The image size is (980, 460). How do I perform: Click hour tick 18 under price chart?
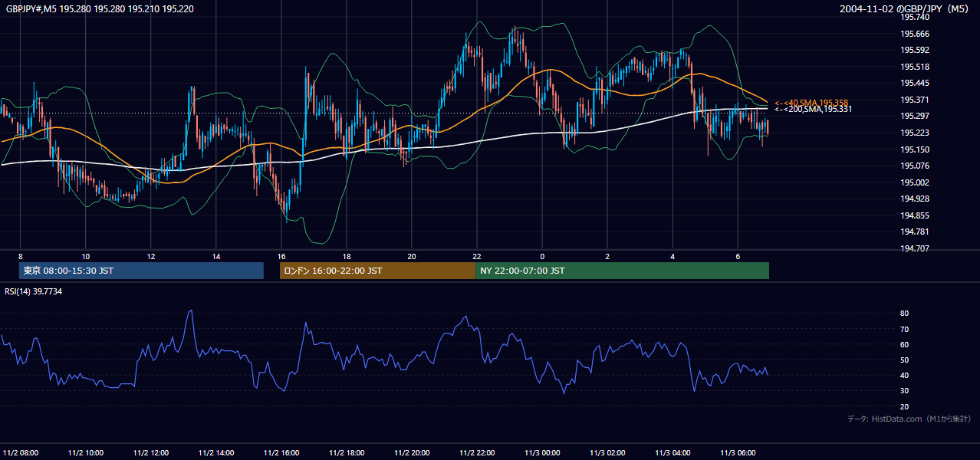point(347,256)
